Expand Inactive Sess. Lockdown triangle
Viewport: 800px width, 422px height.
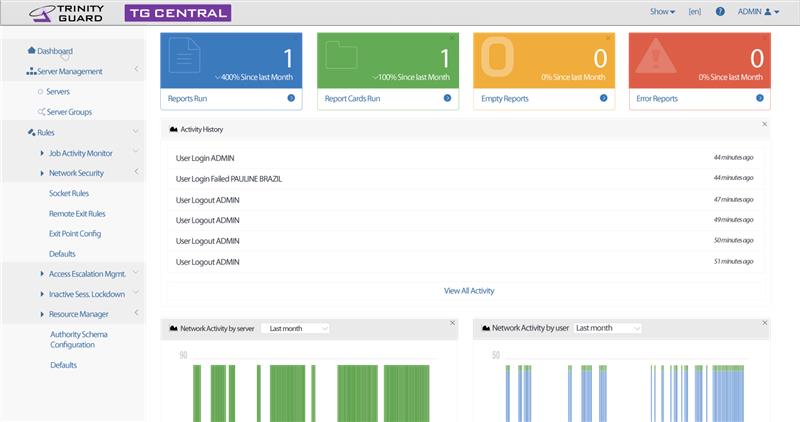point(42,294)
